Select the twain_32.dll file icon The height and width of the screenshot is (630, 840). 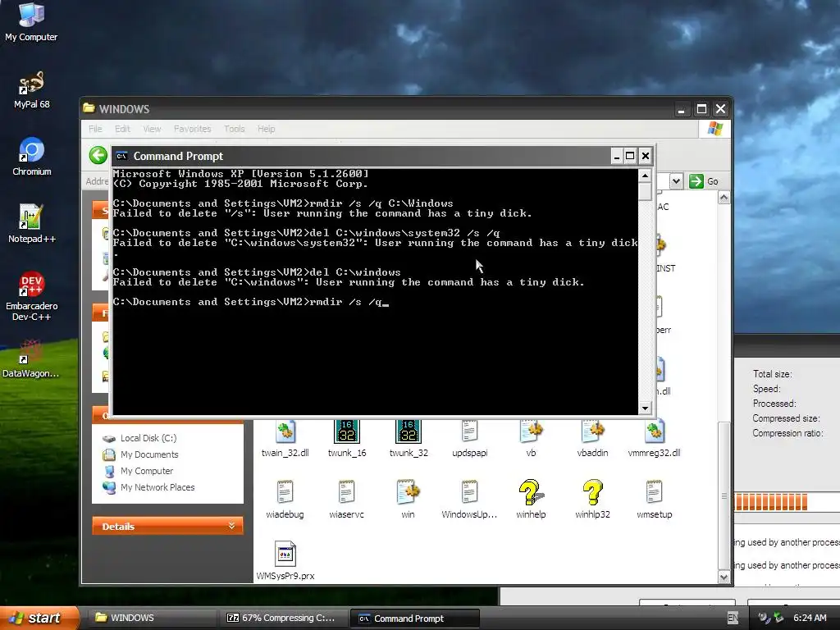(x=285, y=440)
